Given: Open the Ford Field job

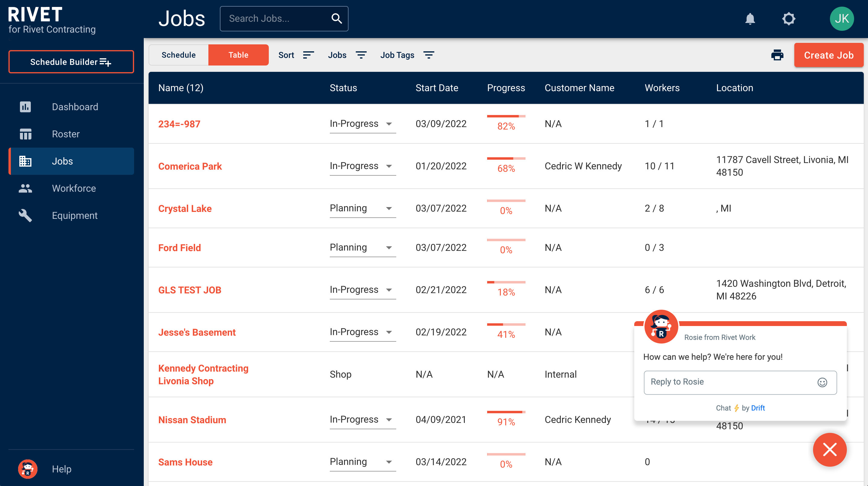Looking at the screenshot, I should [180, 248].
